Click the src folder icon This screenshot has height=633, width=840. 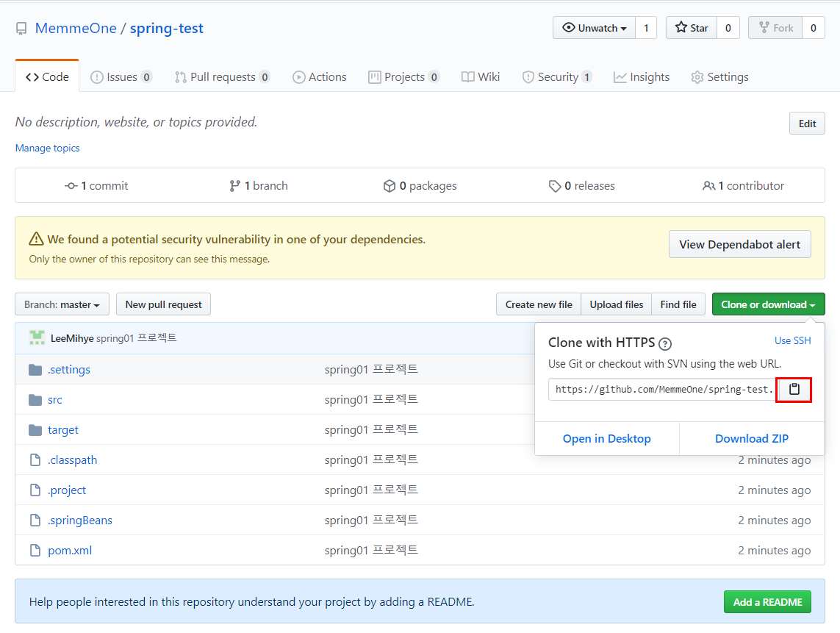[x=35, y=400]
